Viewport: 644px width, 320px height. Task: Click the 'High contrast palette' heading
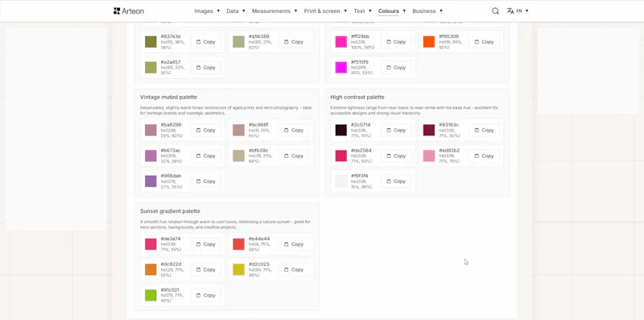357,98
